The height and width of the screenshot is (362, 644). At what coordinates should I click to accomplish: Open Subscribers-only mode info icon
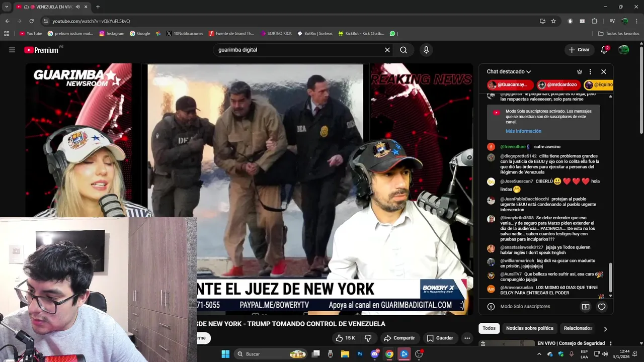click(491, 306)
